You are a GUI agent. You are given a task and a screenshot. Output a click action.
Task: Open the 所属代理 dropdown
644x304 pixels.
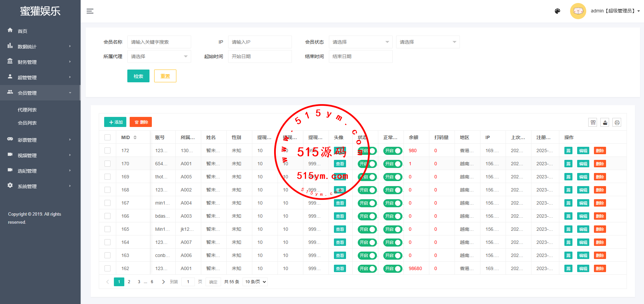pos(159,56)
